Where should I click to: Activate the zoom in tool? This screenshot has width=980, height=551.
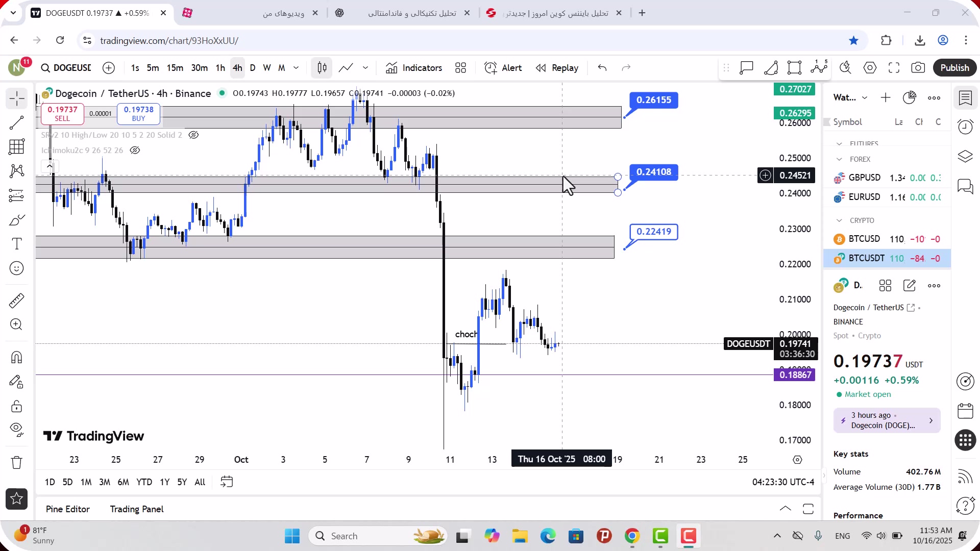click(x=17, y=324)
